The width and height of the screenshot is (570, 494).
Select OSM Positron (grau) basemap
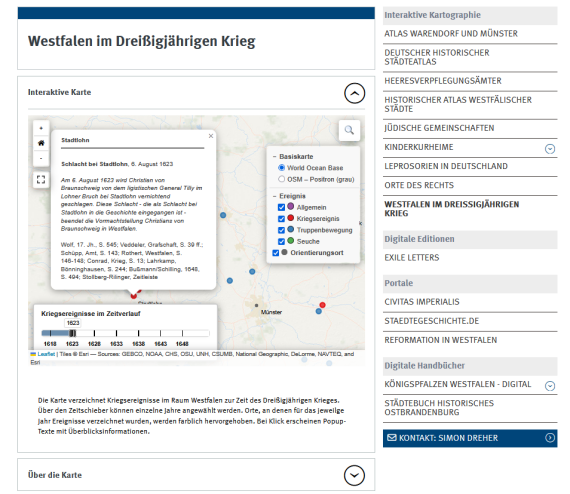coord(281,179)
